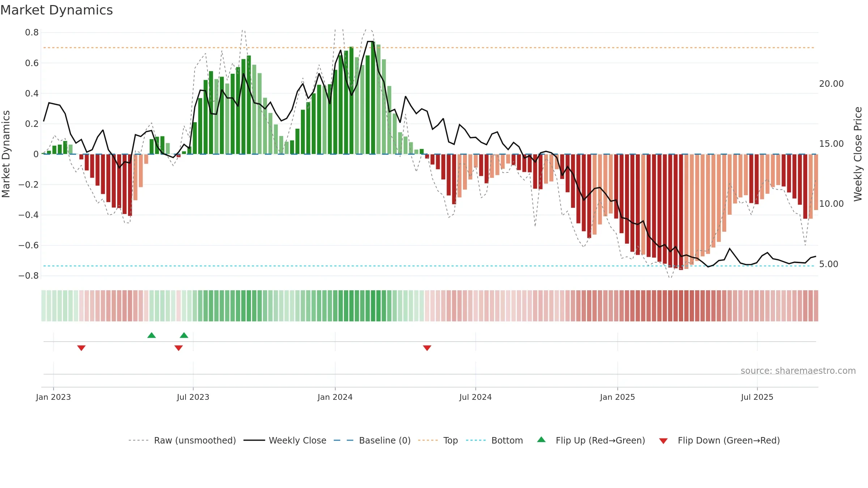Click the Market Dynamics left axis title
868x488 pixels.
(6, 154)
